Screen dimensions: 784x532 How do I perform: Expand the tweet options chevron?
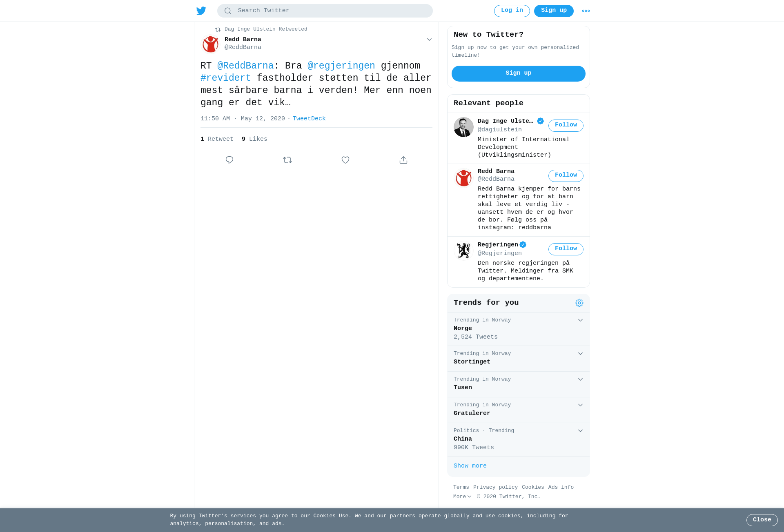click(429, 40)
